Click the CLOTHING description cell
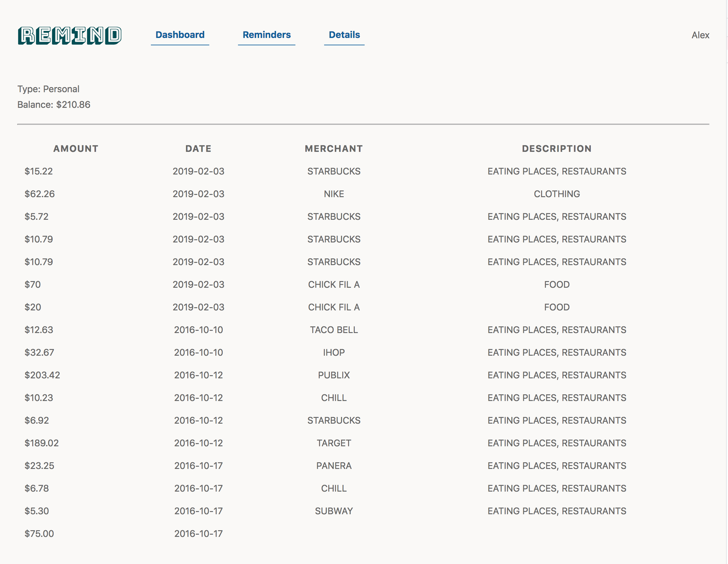728x564 pixels. [x=557, y=194]
